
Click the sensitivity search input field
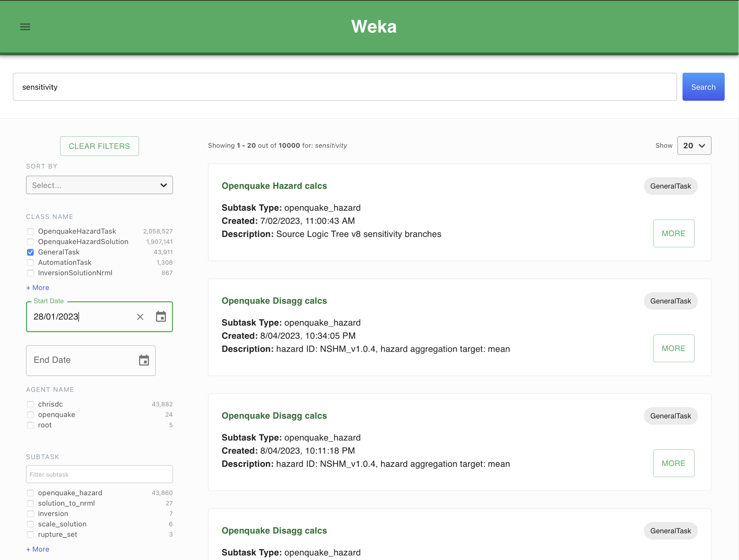point(345,87)
